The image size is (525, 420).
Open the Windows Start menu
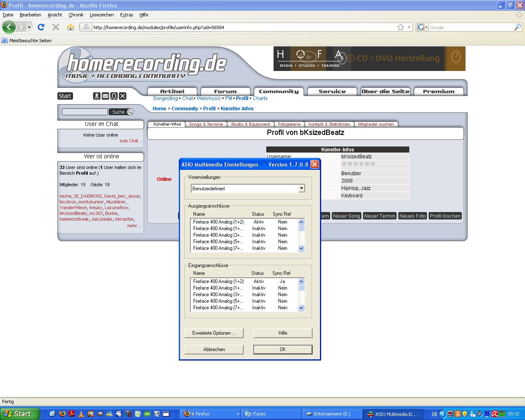(x=20, y=414)
